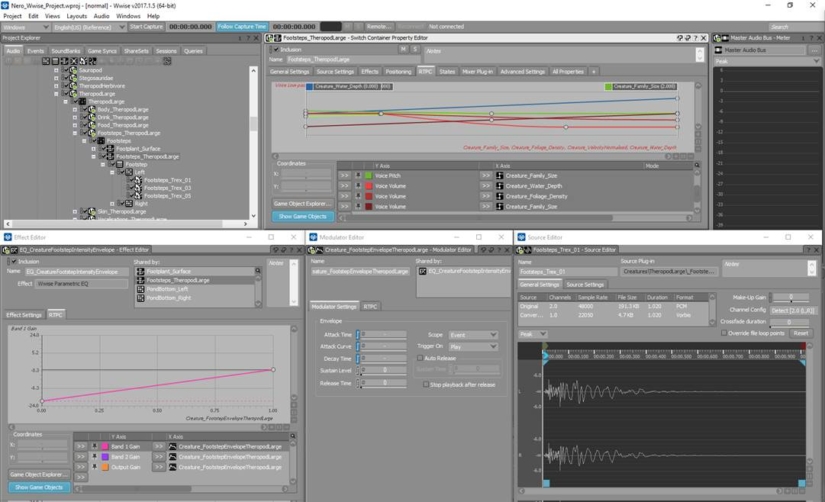Click the Reset button in Source Editor
This screenshot has height=502, width=825.
(801, 333)
